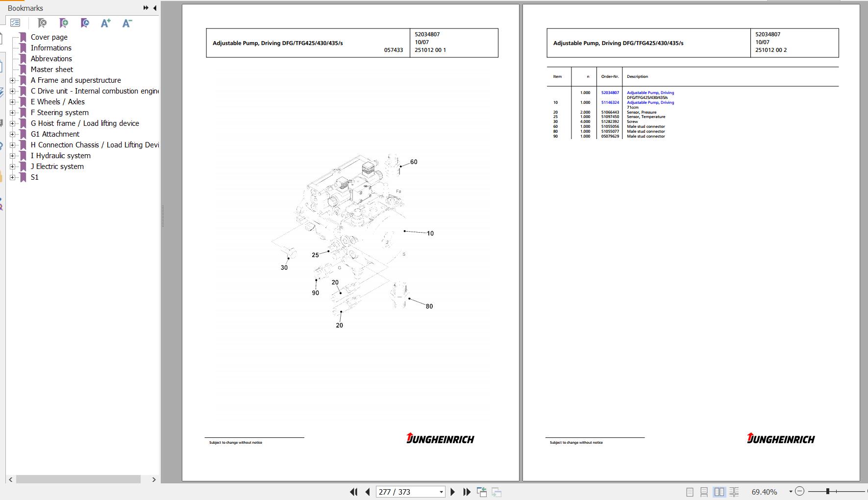Expand all bookmarks options list icon
Image resolution: width=868 pixels, height=500 pixels.
tap(15, 23)
